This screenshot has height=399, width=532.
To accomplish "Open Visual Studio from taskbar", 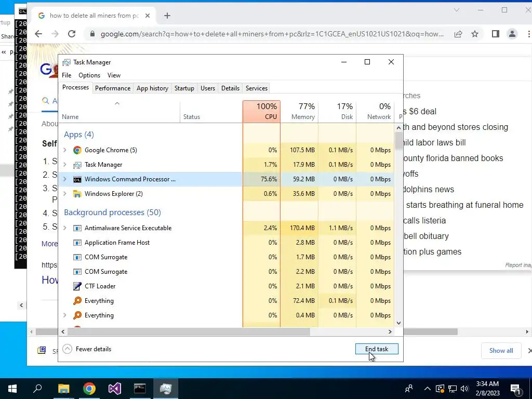I will point(115,389).
